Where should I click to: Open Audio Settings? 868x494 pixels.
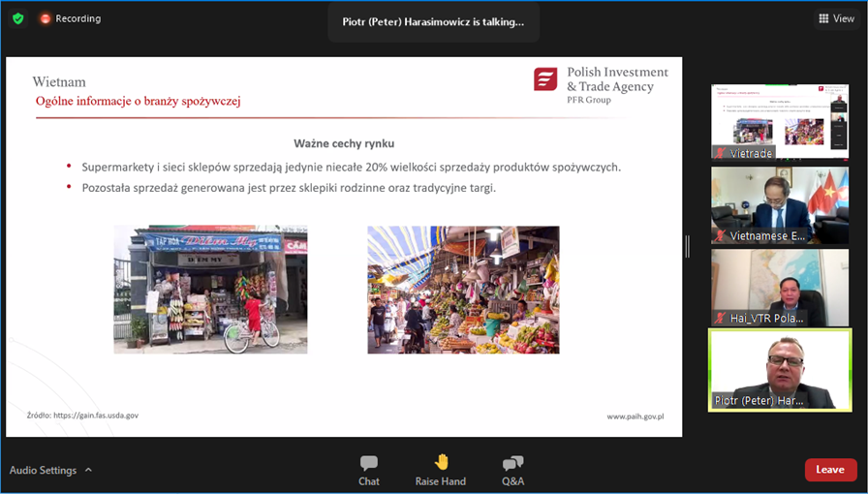pyautogui.click(x=44, y=471)
